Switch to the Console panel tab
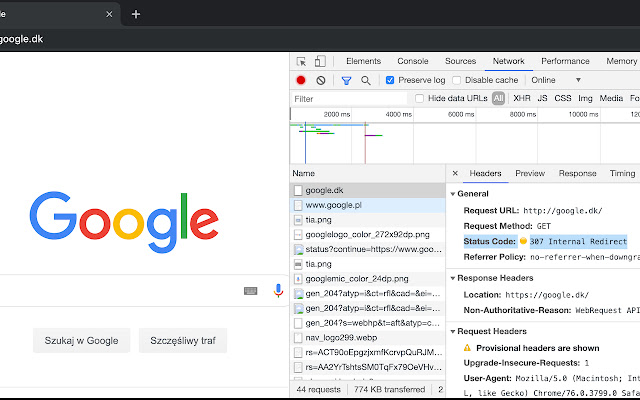 click(x=413, y=61)
